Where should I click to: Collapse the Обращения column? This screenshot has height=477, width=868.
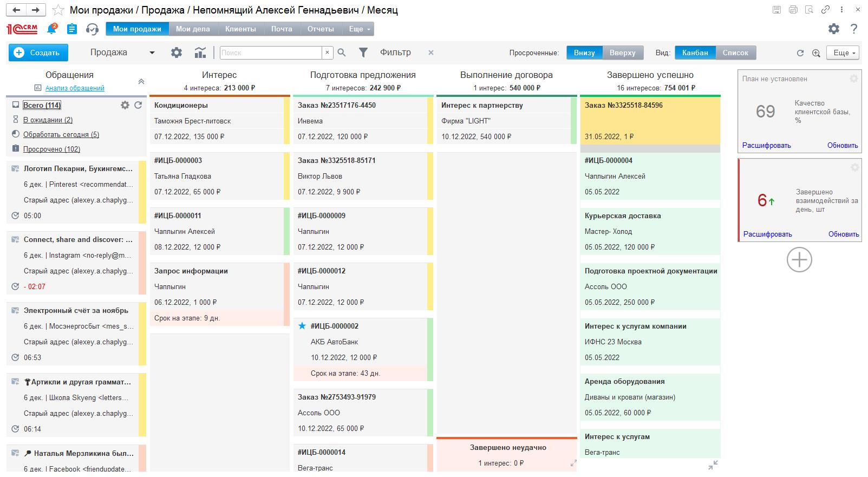[141, 81]
